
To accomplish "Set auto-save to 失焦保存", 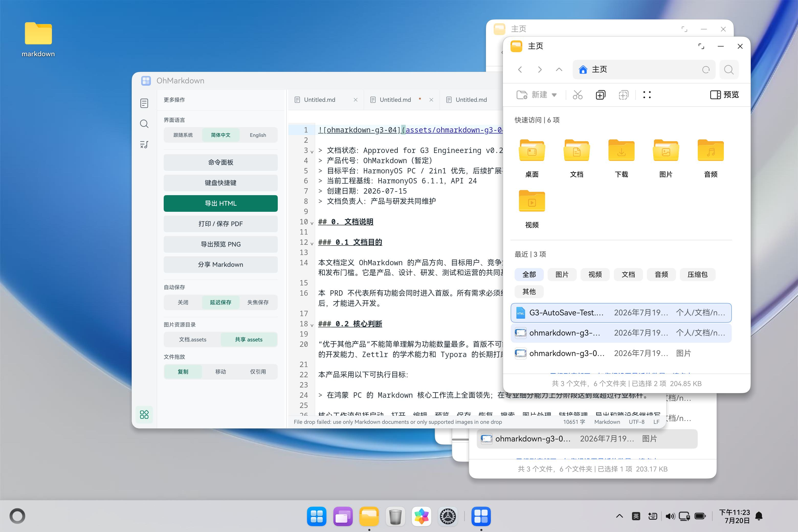I will [258, 302].
